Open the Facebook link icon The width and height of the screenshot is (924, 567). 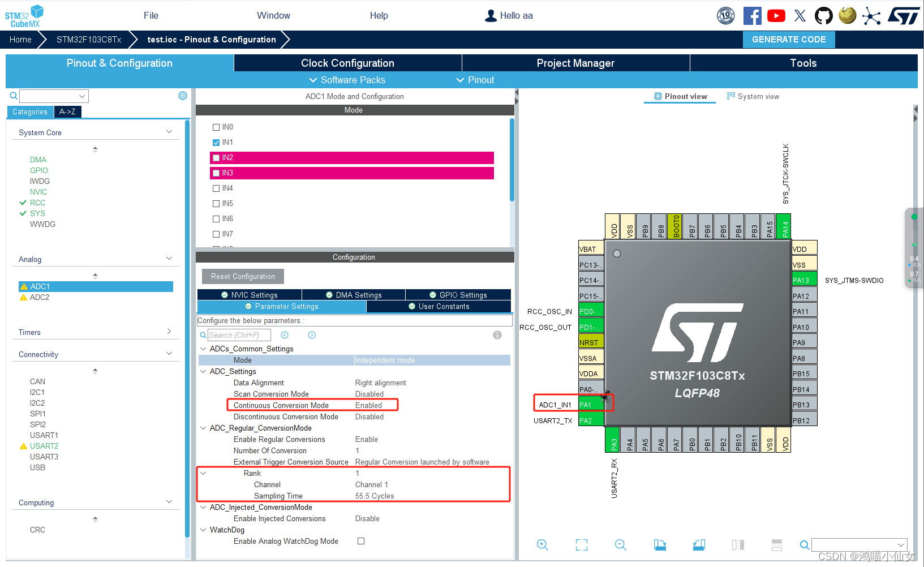point(752,16)
